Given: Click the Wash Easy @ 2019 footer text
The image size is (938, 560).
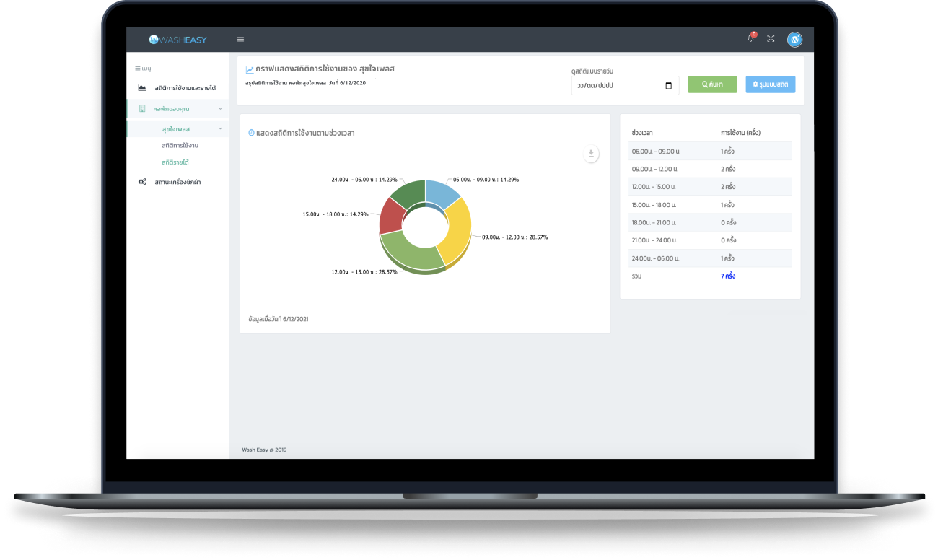Looking at the screenshot, I should click(x=264, y=450).
